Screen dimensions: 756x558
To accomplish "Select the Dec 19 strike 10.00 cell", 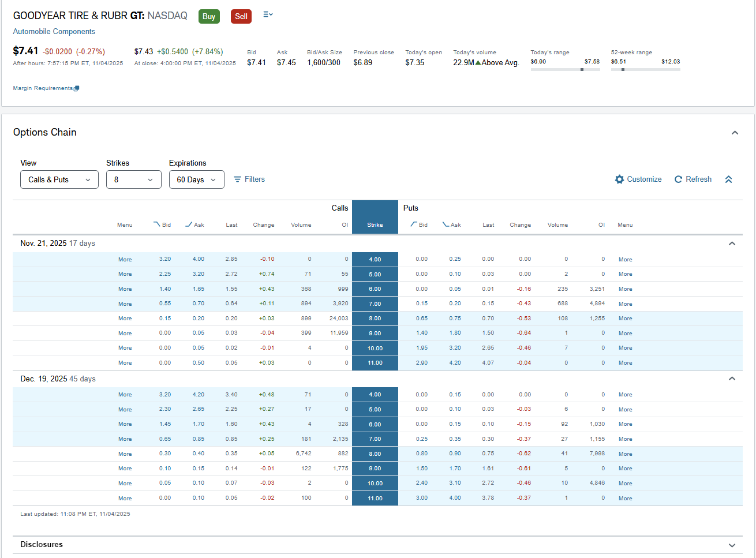I will click(x=375, y=484).
